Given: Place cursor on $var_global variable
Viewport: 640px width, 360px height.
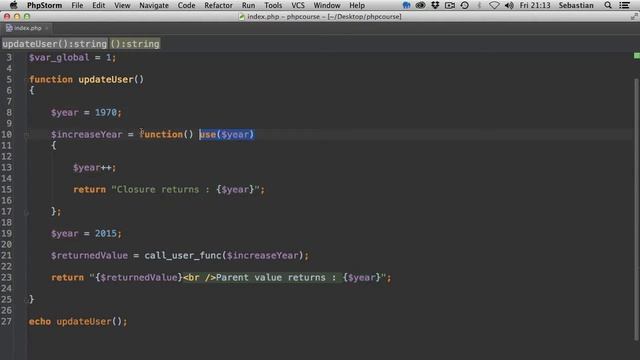Looking at the screenshot, I should coord(59,58).
